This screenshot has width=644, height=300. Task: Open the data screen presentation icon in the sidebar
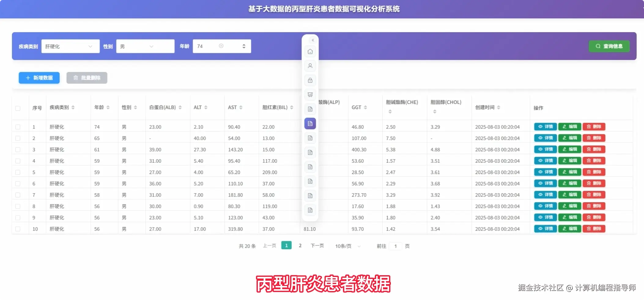pos(310,95)
